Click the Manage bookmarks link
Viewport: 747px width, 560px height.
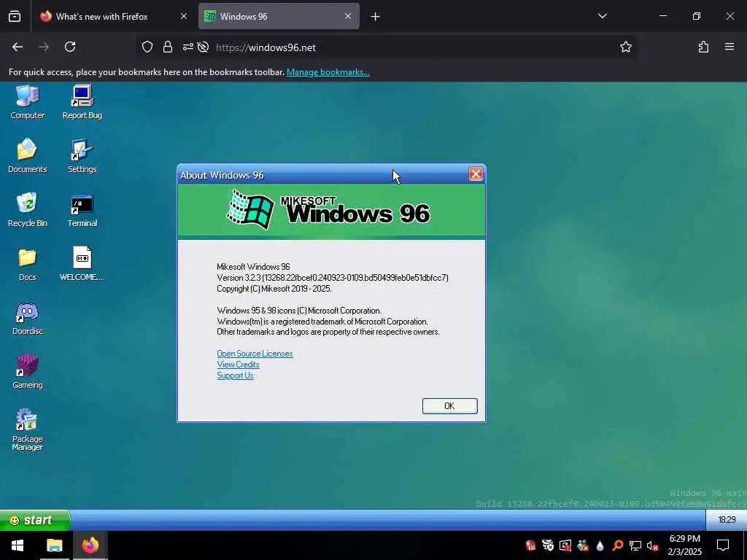(x=328, y=72)
